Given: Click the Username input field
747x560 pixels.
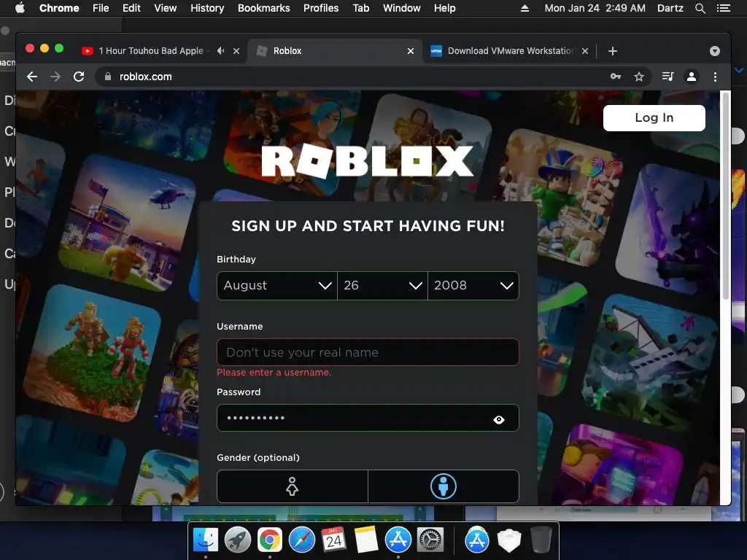Looking at the screenshot, I should coord(368,352).
